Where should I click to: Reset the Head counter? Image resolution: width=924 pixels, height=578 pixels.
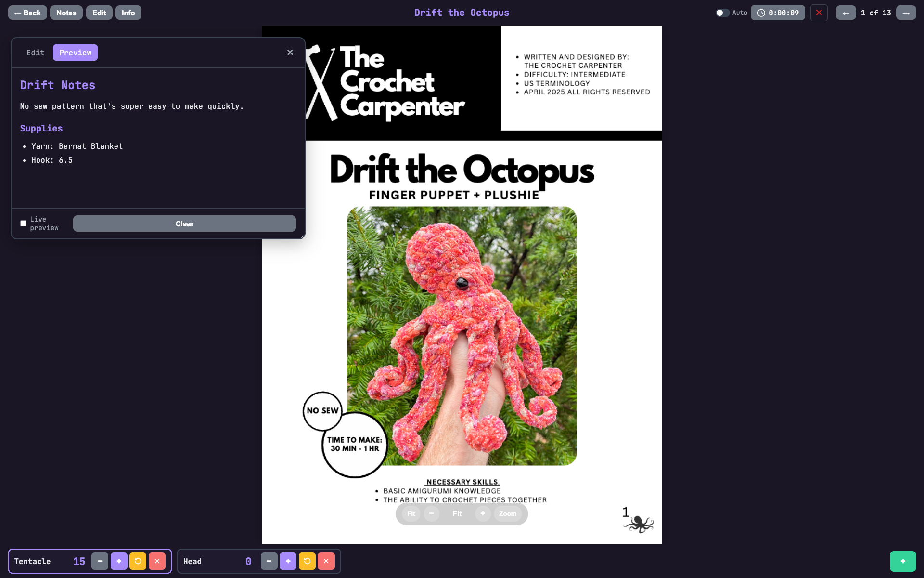(x=307, y=561)
